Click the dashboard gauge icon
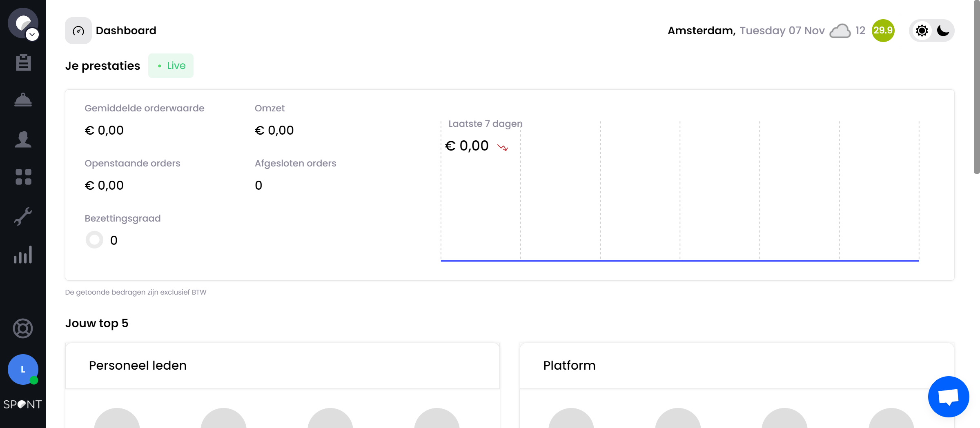Image resolution: width=980 pixels, height=428 pixels. pyautogui.click(x=78, y=31)
